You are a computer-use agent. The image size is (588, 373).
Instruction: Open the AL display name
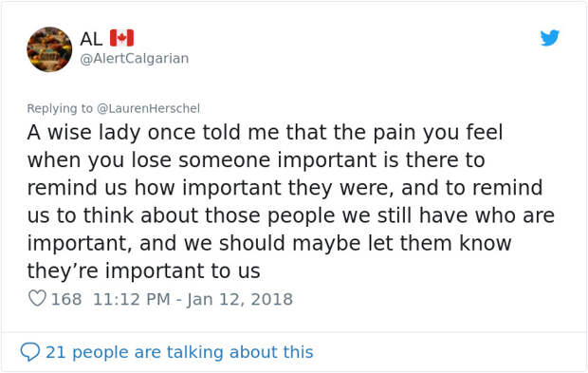[x=91, y=39]
